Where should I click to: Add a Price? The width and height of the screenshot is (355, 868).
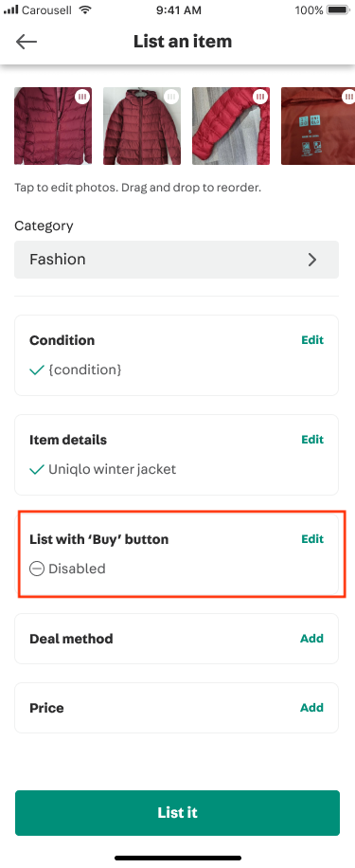(x=311, y=708)
